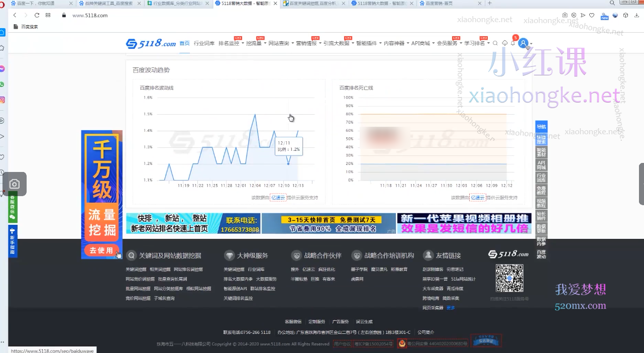This screenshot has height=353, width=644.
Task: Open the 百度搜索 bookmark
Action: (x=26, y=27)
